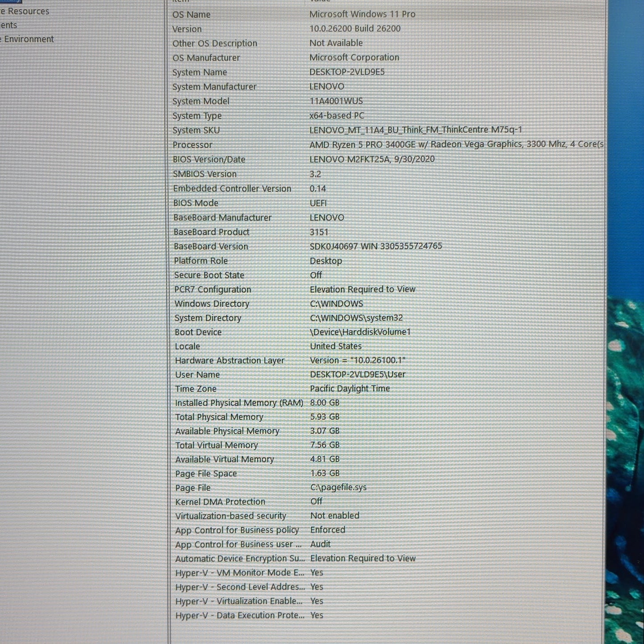This screenshot has width=644, height=644.
Task: Click the 'Virtualization-based security' item label
Action: coord(231,516)
